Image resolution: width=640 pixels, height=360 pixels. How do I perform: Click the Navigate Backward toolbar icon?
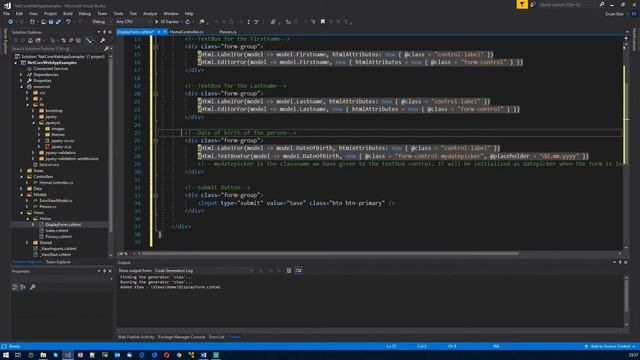tap(11, 22)
